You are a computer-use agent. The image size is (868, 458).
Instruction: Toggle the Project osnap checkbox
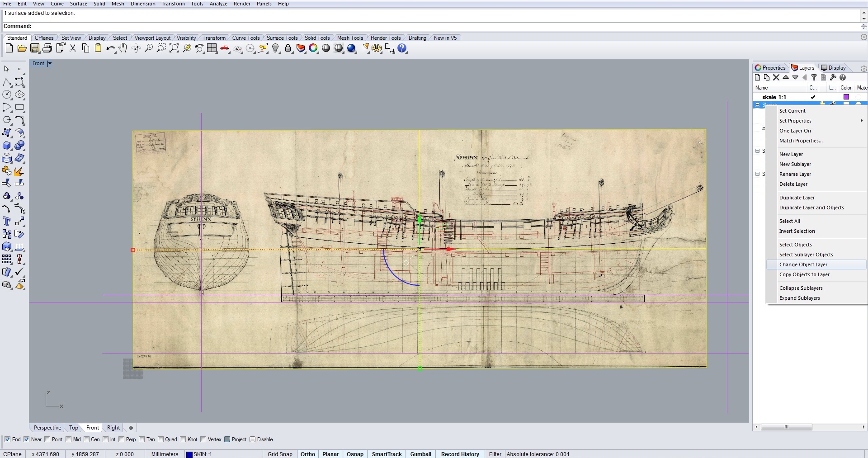point(227,439)
